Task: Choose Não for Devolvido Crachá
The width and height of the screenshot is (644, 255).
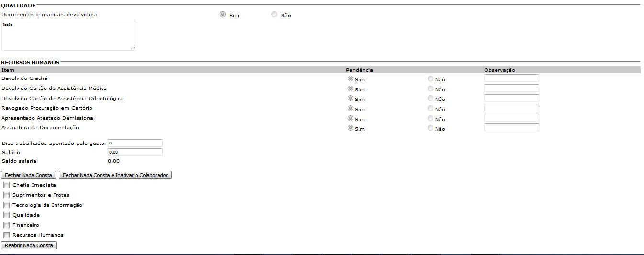Action: pos(430,79)
